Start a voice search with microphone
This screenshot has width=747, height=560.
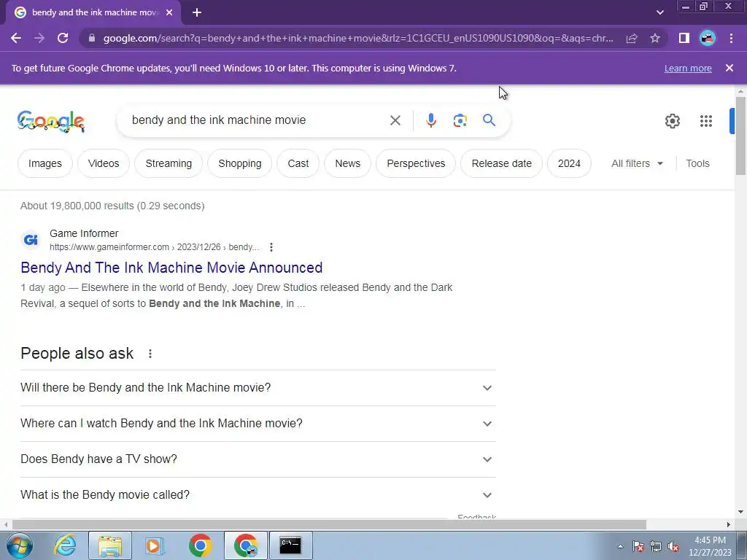coord(430,120)
